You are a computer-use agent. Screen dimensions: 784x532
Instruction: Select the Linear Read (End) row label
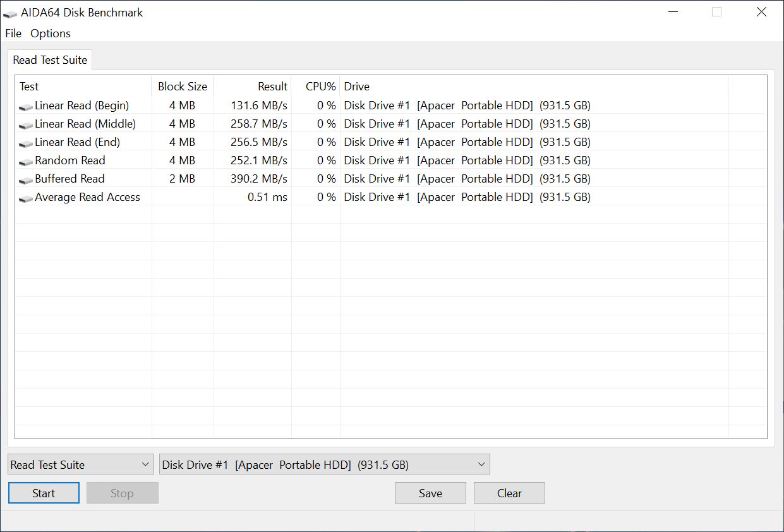[x=77, y=142]
